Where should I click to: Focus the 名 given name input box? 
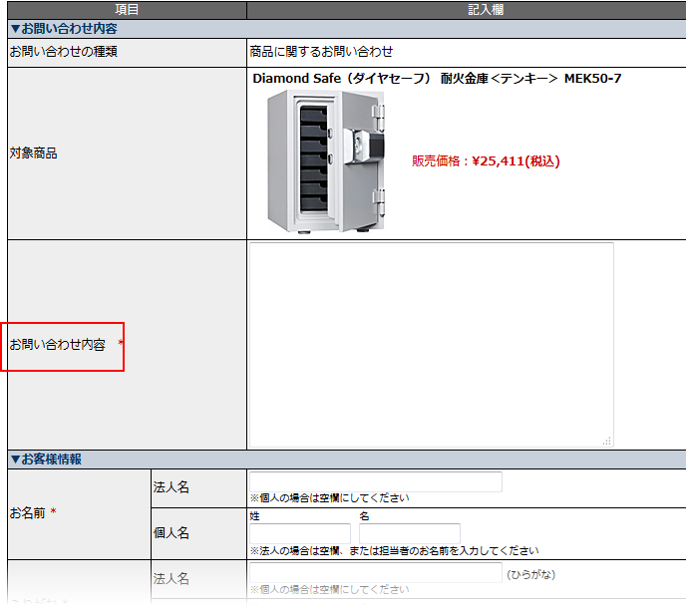pos(410,533)
